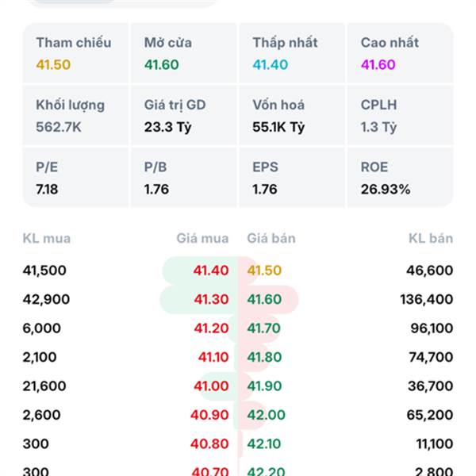
Task: Tap the Khối lượng 562.7K tile
Action: point(75,116)
